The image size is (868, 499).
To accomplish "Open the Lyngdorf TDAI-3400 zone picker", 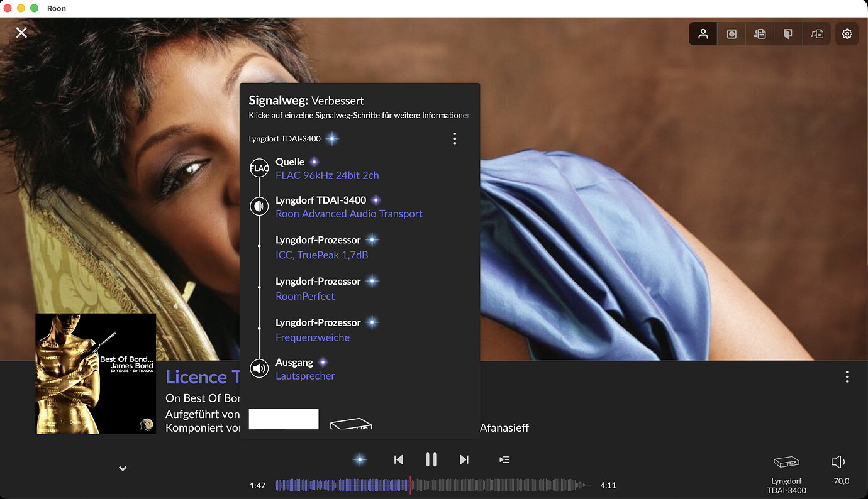I will 786,474.
